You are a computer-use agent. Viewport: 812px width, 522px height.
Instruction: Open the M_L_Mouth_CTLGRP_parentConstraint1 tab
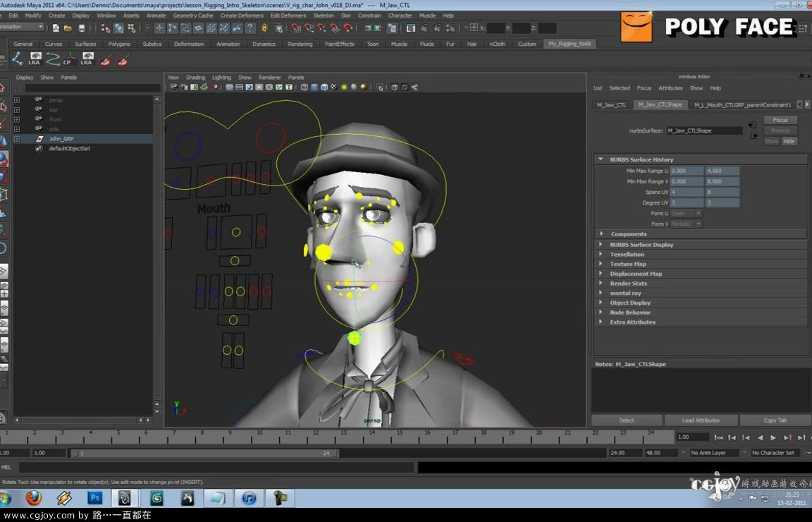click(x=743, y=104)
